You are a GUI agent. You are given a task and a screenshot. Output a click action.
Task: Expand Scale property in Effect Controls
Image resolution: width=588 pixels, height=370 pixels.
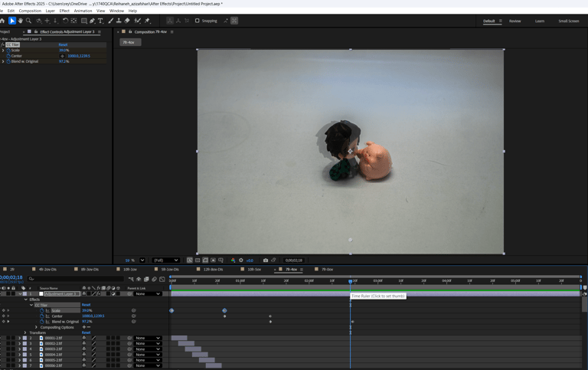pos(3,51)
